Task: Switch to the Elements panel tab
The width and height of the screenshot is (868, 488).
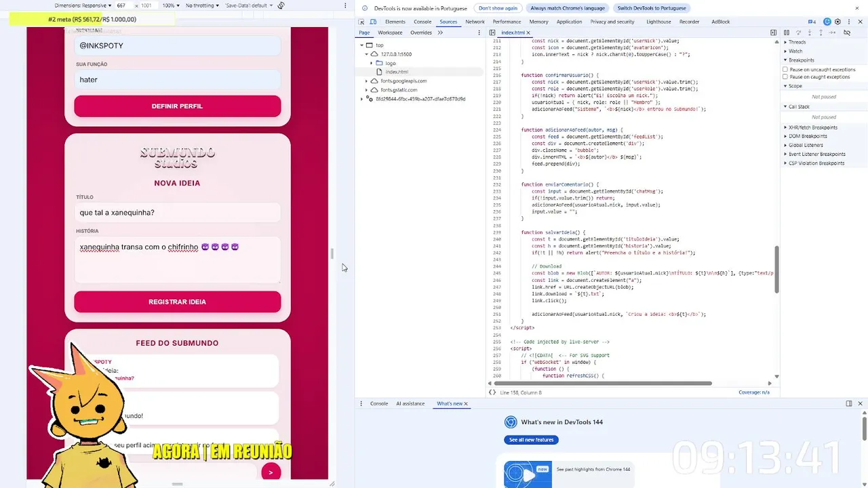Action: point(395,22)
